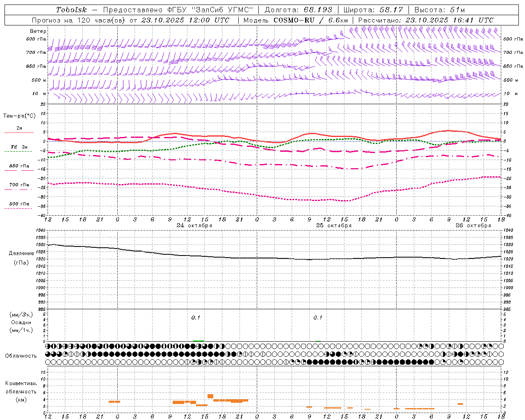Click "700 гПа" in the temperature legend
525x420 pixels.
point(19,185)
